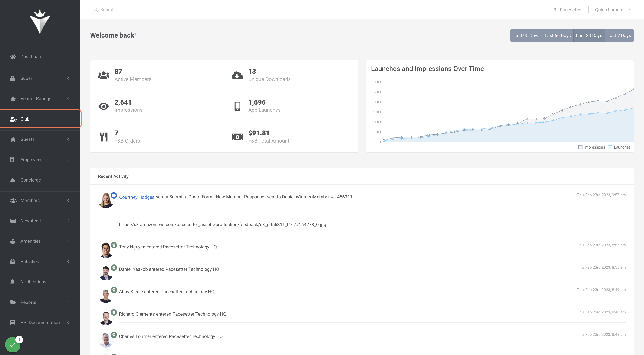The height and width of the screenshot is (355, 644).
Task: Click the Notifications bell icon
Action: pyautogui.click(x=13, y=282)
